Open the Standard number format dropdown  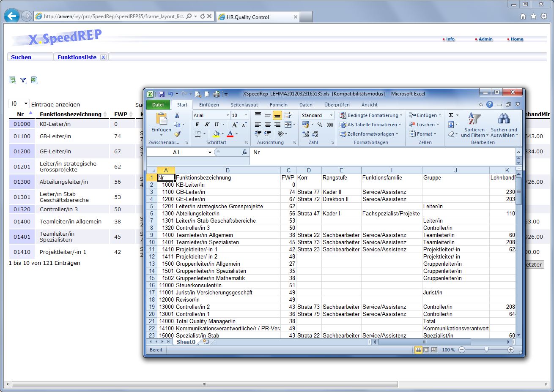(331, 115)
